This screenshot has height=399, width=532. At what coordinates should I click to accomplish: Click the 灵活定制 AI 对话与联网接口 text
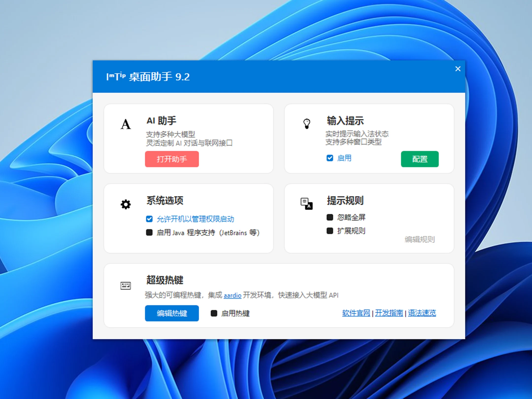[x=189, y=143]
